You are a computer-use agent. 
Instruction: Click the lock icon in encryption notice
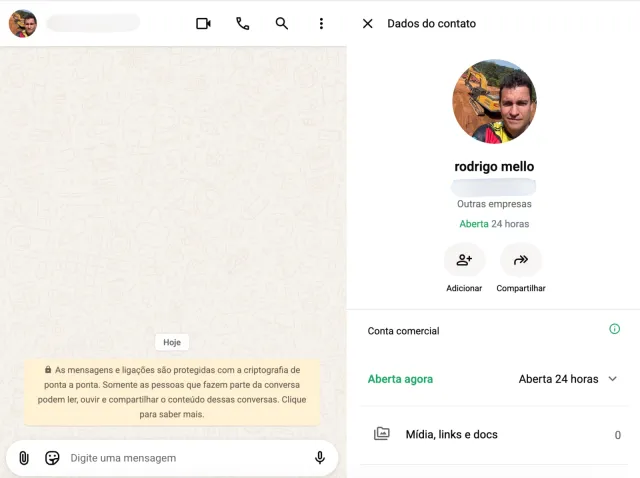click(x=48, y=369)
